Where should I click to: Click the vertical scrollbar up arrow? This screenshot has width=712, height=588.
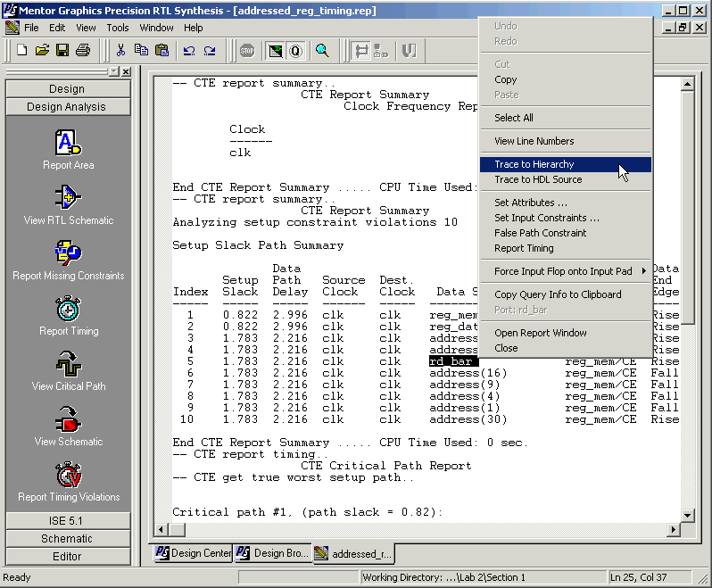[x=687, y=84]
